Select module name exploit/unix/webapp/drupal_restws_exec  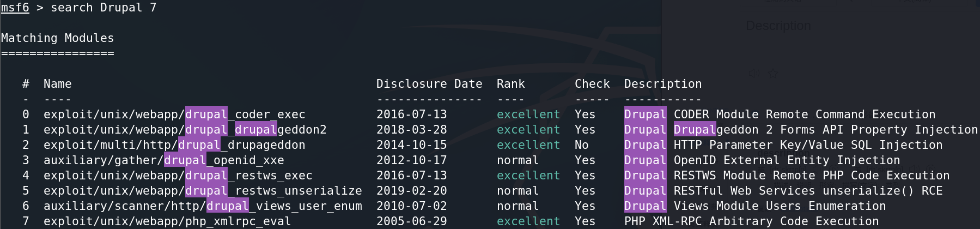[178, 176]
